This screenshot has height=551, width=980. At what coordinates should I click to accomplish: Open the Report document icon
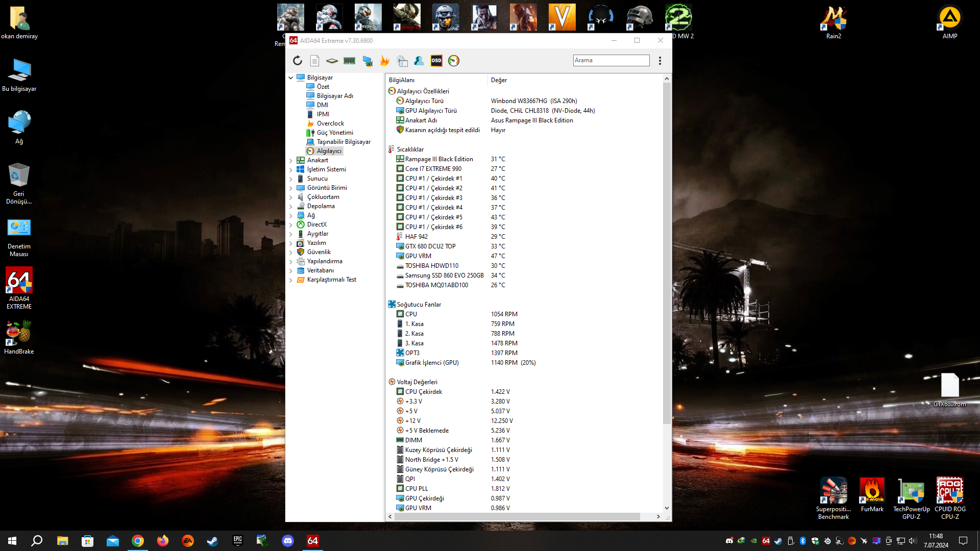point(314,61)
